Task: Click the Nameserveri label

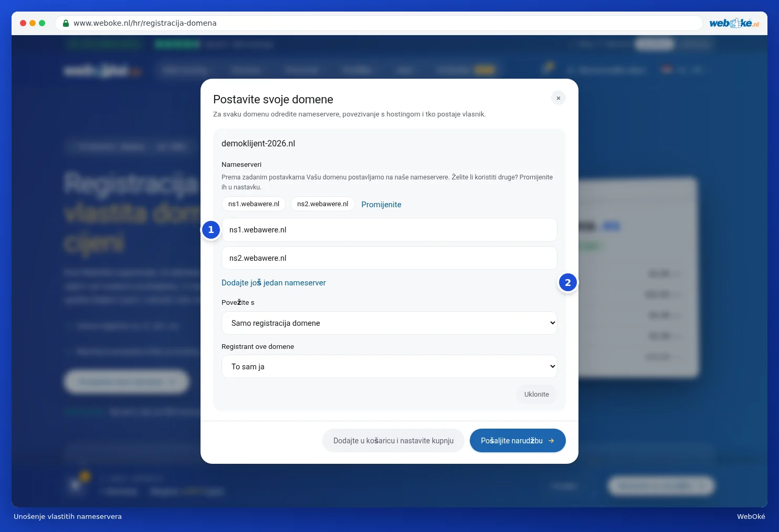Action: click(241, 165)
